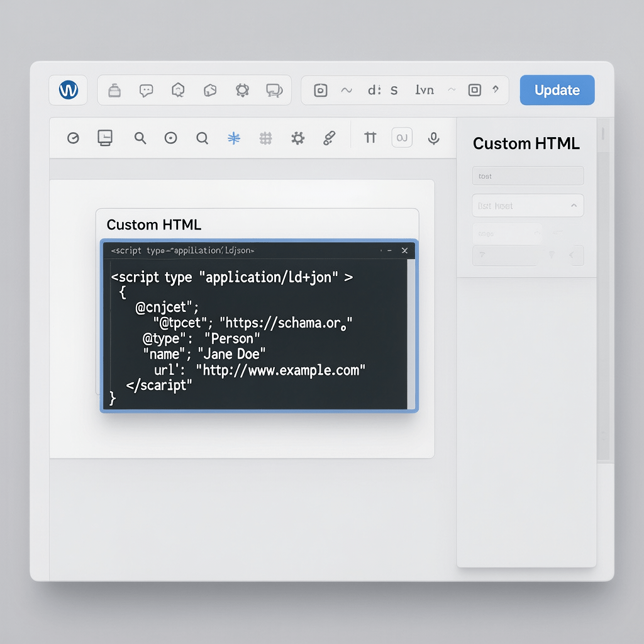Click the blue Update button

coord(557,90)
